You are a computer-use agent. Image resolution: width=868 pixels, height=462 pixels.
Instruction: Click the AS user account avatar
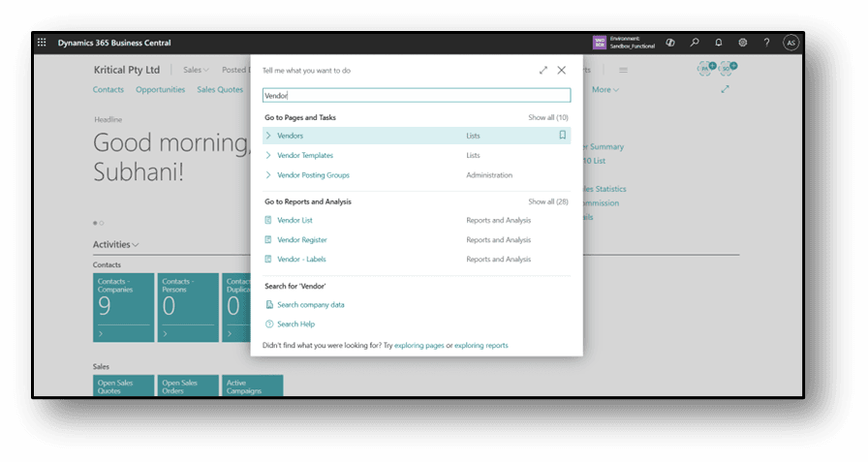coord(790,43)
